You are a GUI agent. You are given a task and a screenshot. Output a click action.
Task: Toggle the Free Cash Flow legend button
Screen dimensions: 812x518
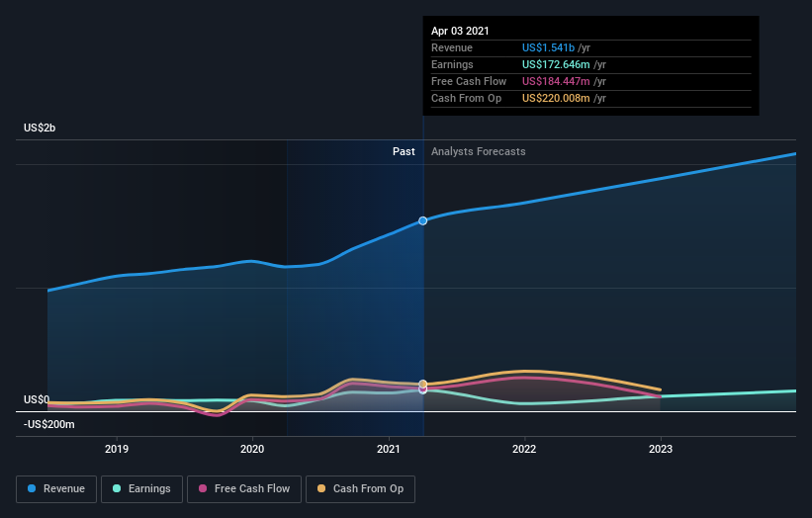(244, 489)
